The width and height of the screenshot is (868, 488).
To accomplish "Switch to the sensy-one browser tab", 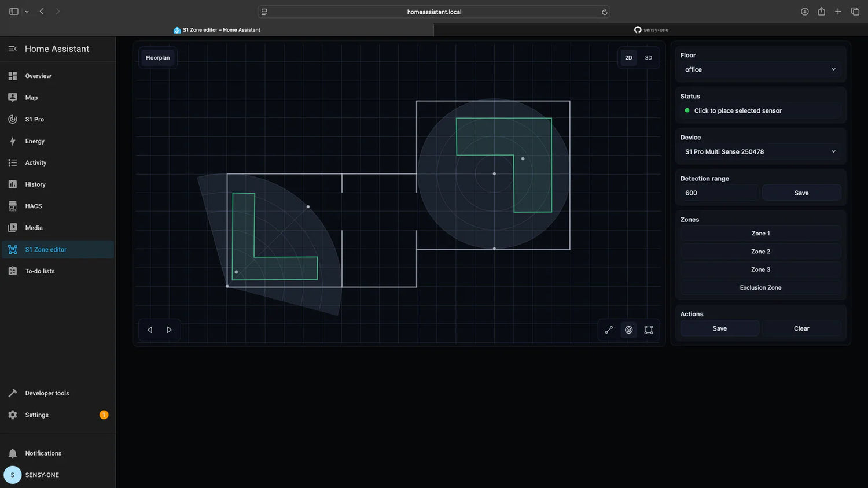I will pyautogui.click(x=651, y=30).
